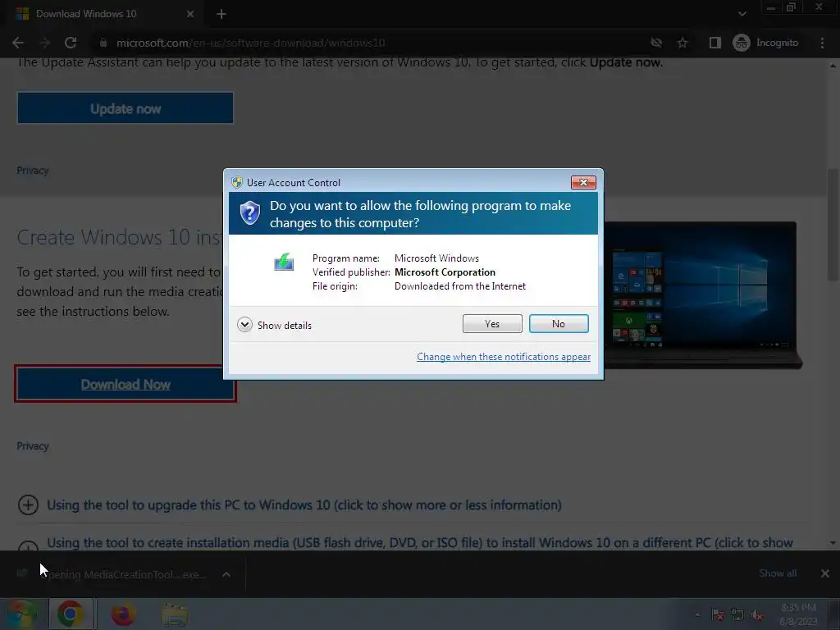Click the network tray icon
This screenshot has width=840, height=630.
pyautogui.click(x=737, y=615)
